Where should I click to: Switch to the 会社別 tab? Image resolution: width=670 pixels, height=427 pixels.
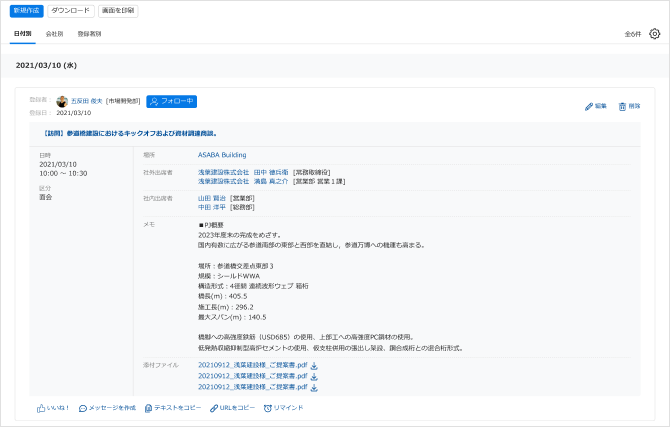tap(54, 33)
